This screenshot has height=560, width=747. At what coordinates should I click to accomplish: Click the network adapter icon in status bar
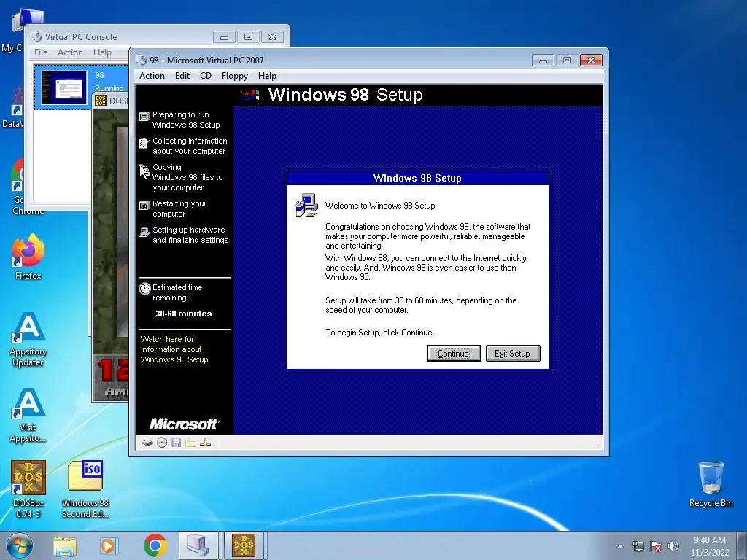[205, 443]
